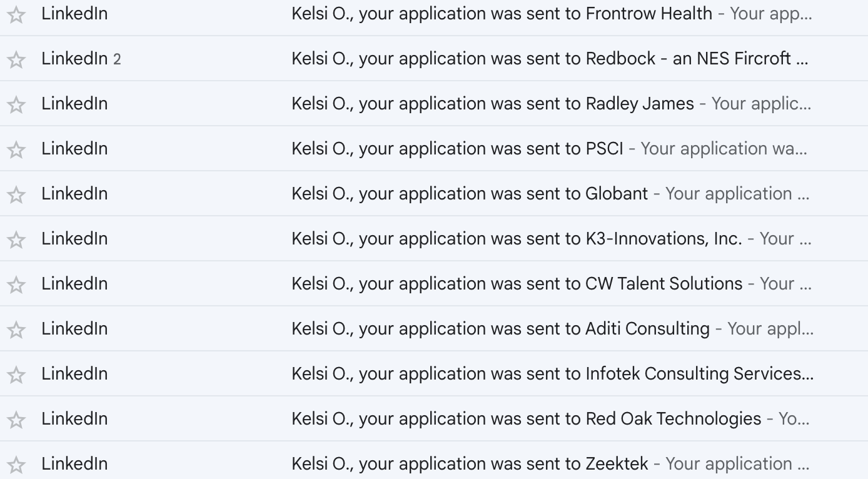This screenshot has height=479, width=868.
Task: Star the Radley James application email
Action: 16,104
